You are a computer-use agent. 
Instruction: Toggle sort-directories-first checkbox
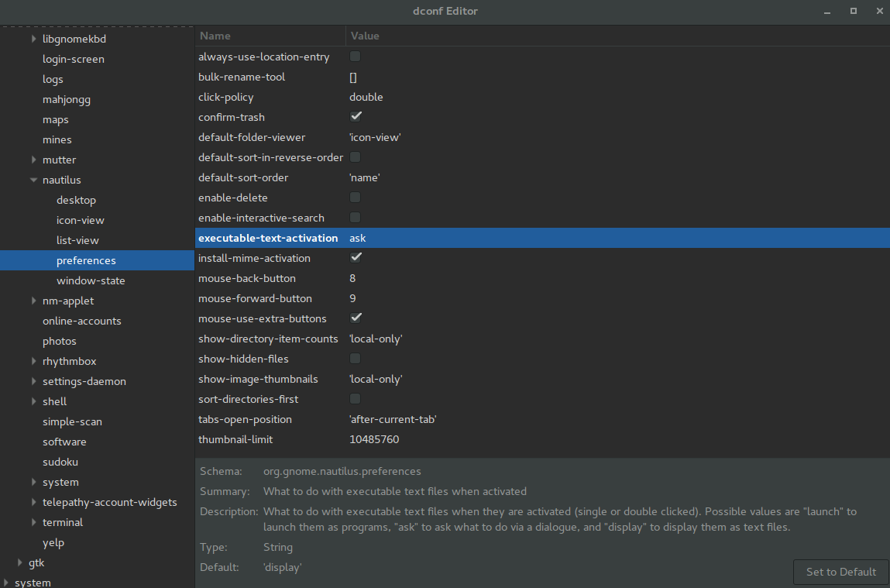(x=356, y=399)
